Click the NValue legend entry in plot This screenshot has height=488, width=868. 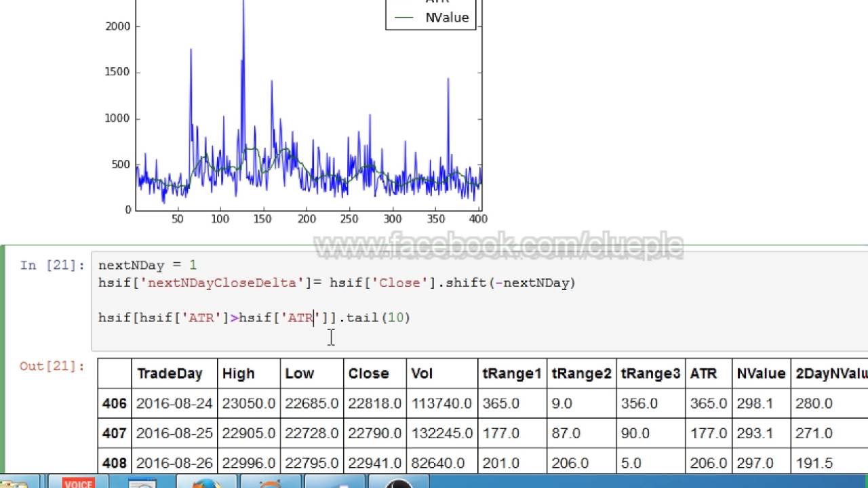(x=431, y=18)
